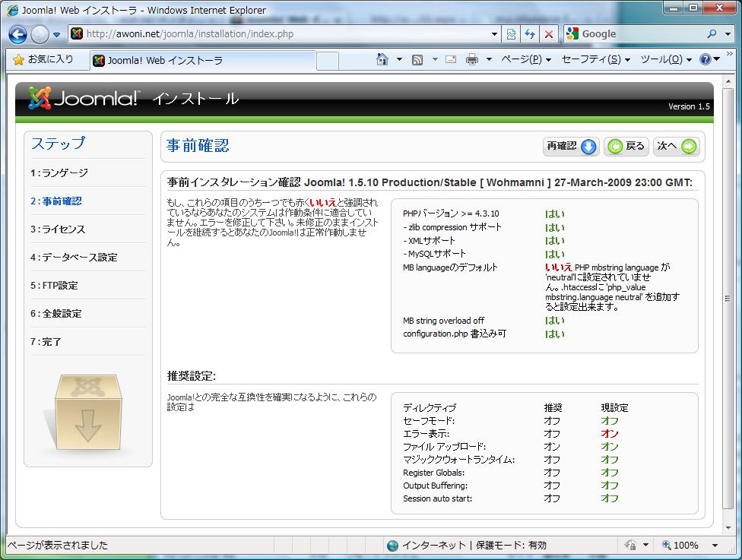Click the status bar security lock icon
The width and height of the screenshot is (742, 560).
(x=629, y=546)
